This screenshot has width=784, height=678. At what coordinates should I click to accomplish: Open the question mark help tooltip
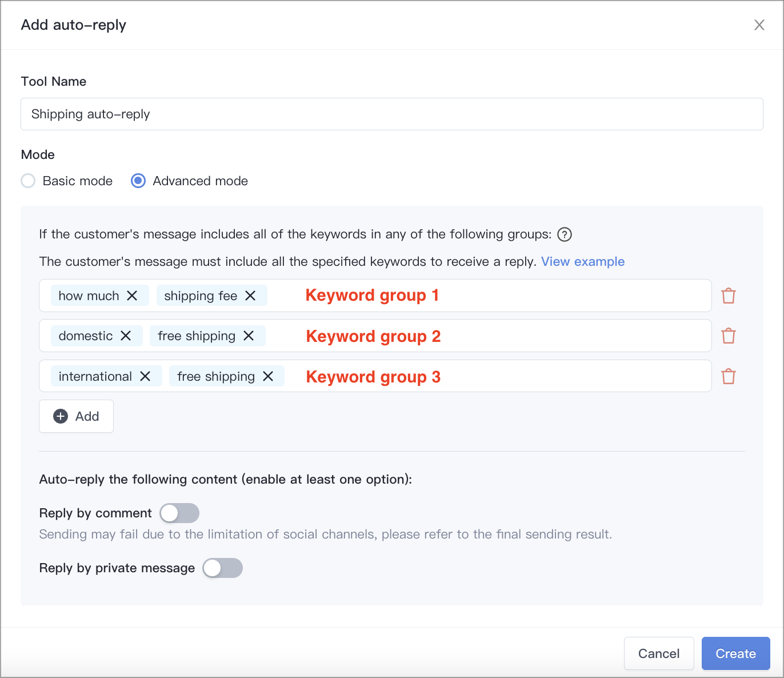click(x=565, y=234)
